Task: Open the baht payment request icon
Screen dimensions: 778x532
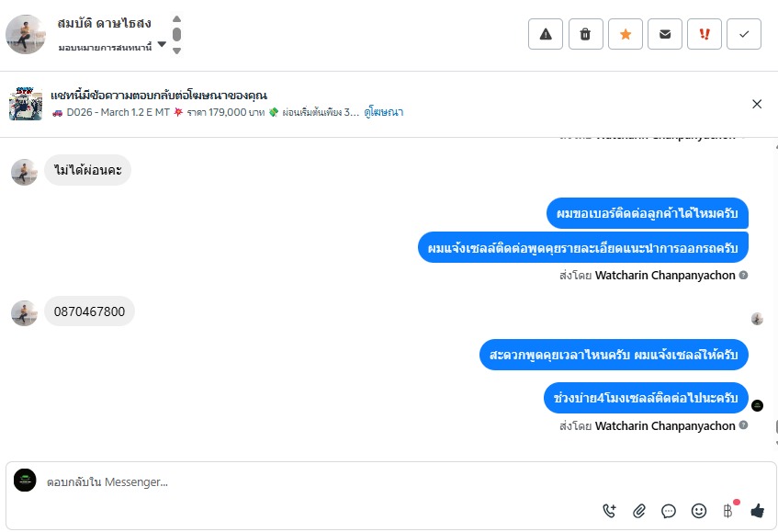Action: tap(727, 511)
